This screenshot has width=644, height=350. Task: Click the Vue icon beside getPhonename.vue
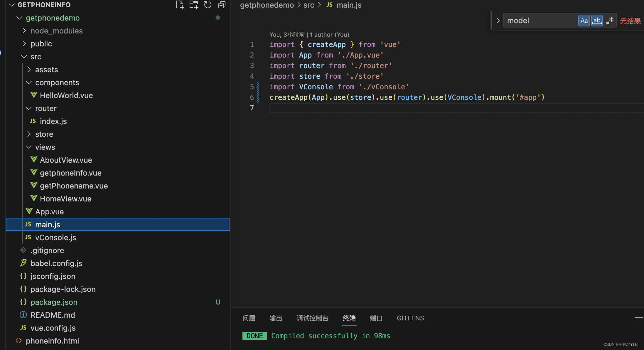click(34, 186)
